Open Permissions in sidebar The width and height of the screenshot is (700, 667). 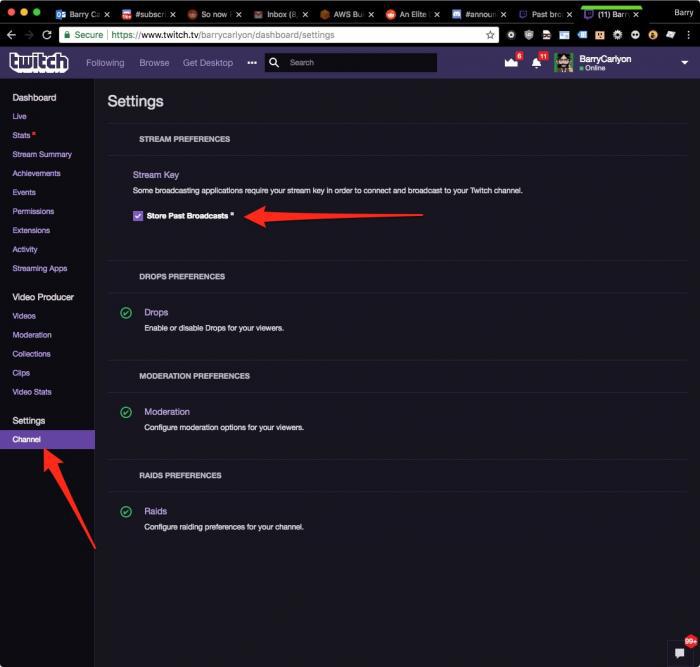pyautogui.click(x=33, y=212)
